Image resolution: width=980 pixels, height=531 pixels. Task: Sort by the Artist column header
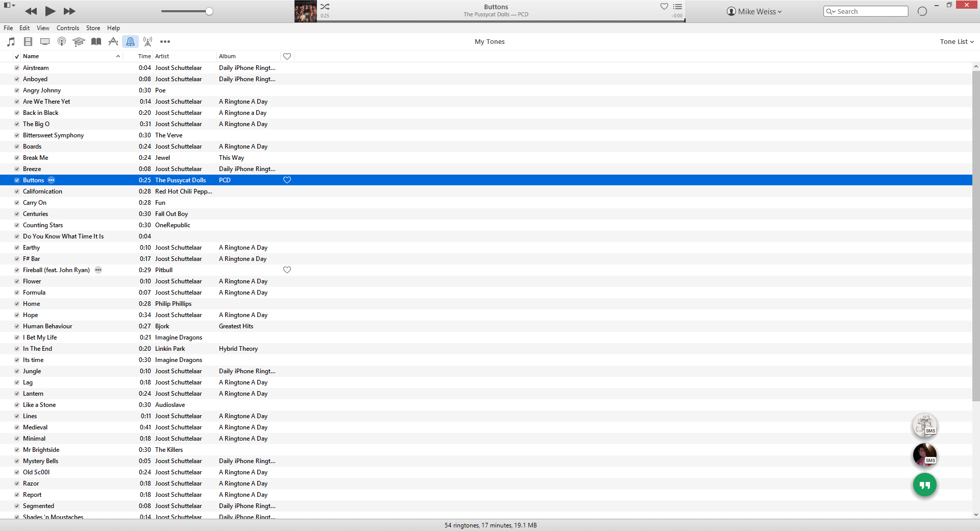coord(184,56)
